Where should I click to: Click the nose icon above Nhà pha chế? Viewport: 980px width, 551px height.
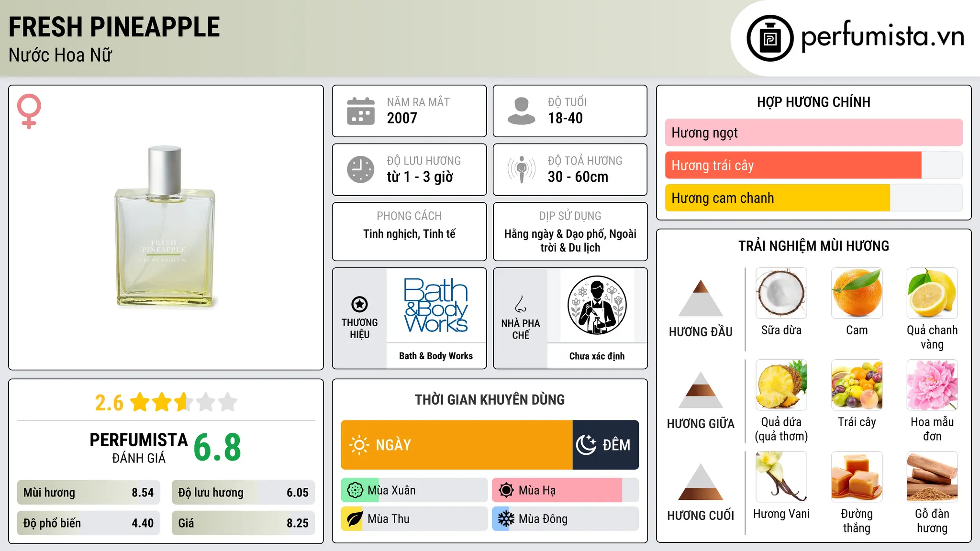click(521, 304)
